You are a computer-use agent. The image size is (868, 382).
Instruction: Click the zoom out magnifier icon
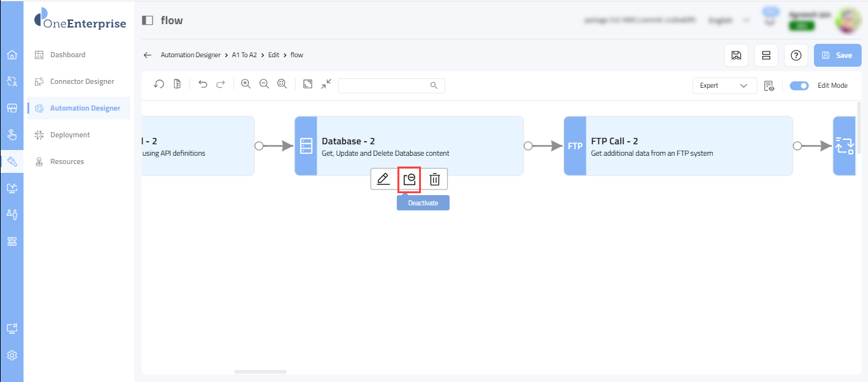tap(264, 84)
